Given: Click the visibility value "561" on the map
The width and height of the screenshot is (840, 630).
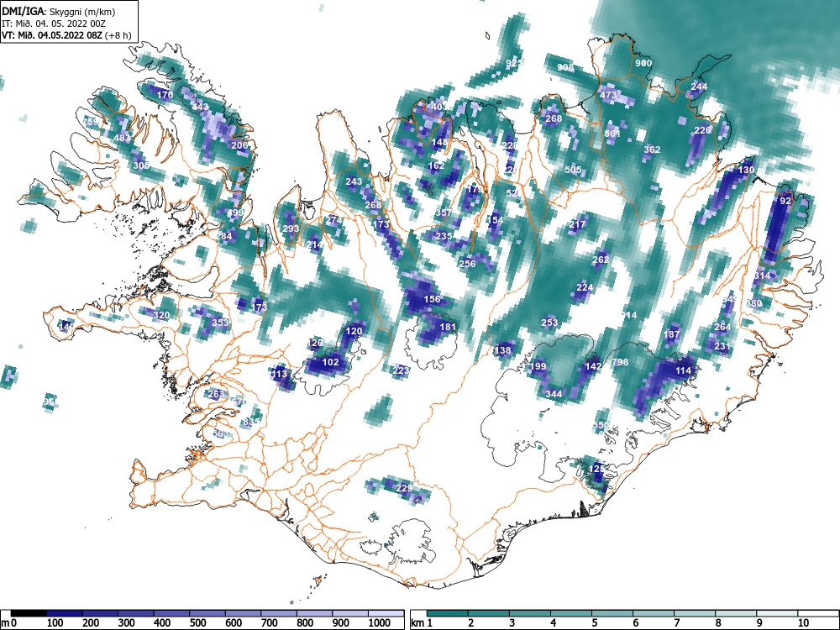Looking at the screenshot, I should tap(612, 134).
